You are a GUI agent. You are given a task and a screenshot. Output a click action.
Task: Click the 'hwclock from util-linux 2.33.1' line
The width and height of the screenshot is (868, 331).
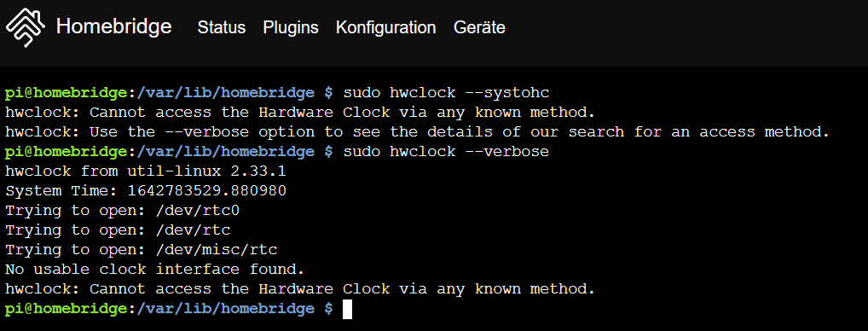point(146,171)
